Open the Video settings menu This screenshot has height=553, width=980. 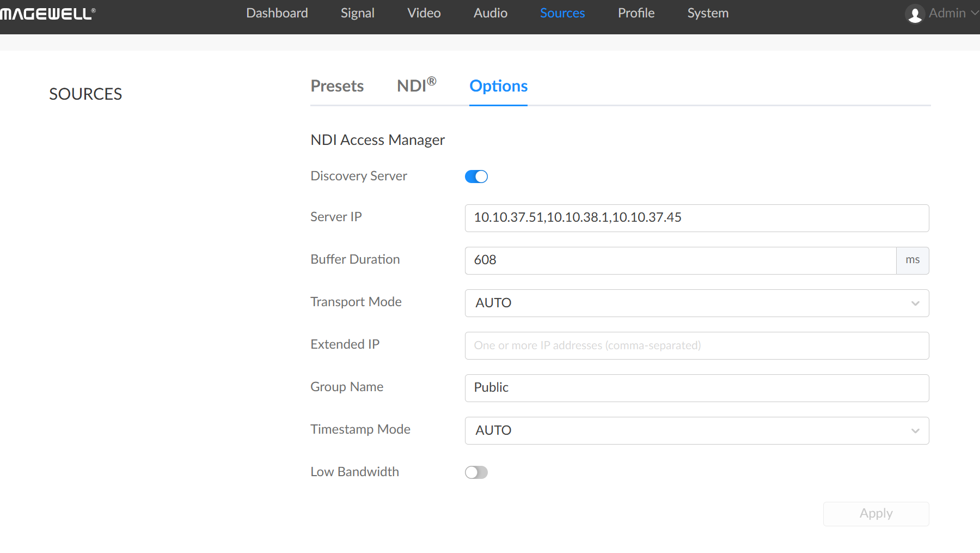click(x=424, y=13)
